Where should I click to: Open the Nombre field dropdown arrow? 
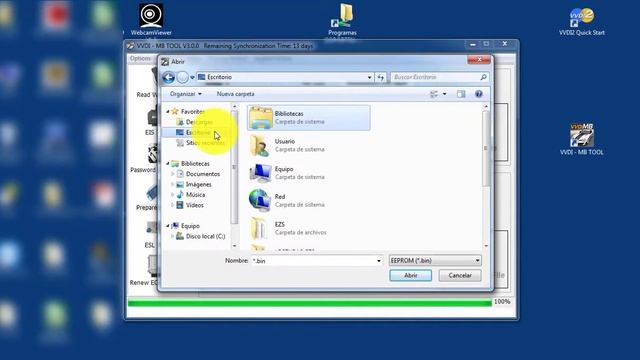click(379, 260)
